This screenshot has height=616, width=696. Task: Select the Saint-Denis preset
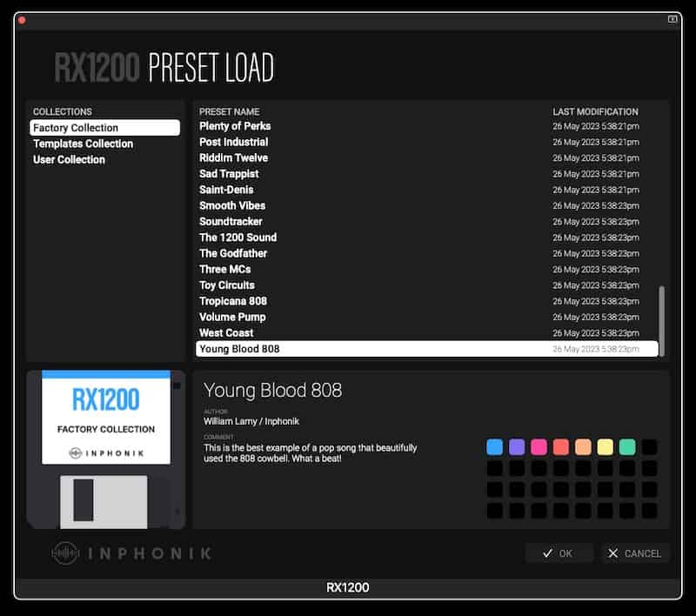(427, 190)
